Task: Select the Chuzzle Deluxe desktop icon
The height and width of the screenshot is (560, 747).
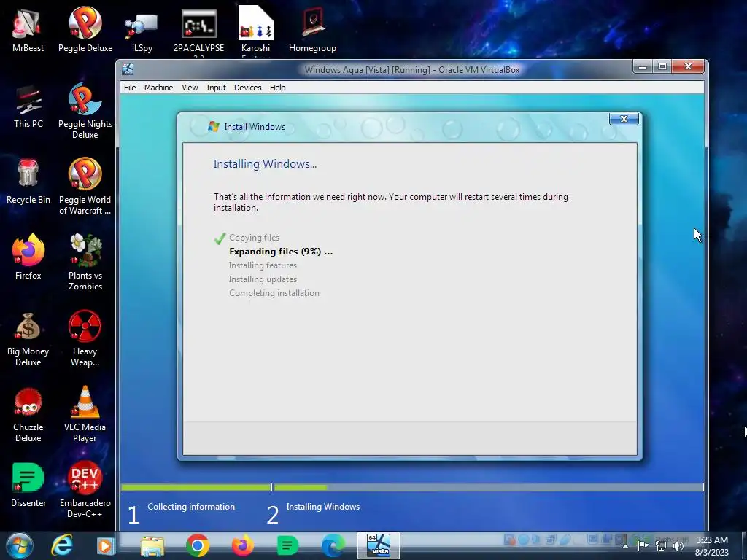Action: (28, 415)
